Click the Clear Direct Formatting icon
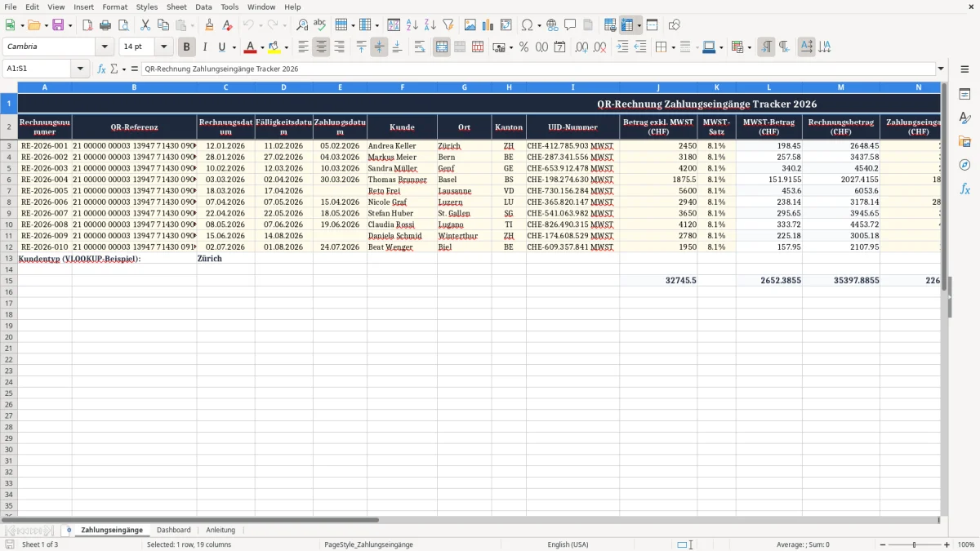The width and height of the screenshot is (980, 551). (227, 25)
